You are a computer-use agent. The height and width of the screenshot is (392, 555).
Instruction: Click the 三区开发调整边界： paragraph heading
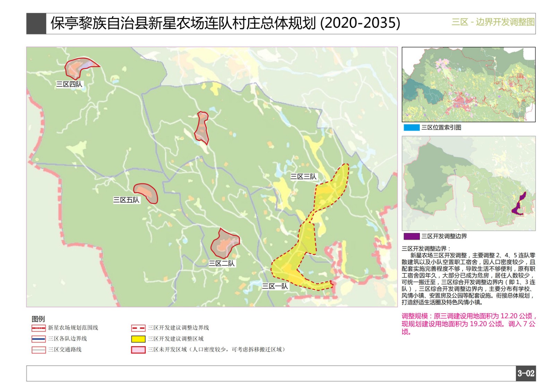[426, 249]
